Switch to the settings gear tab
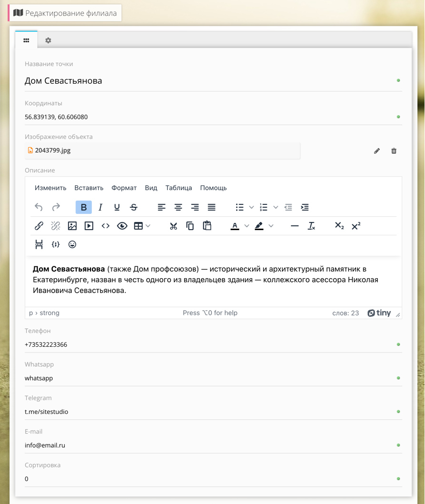Screen dimensions: 425x504 [48, 40]
